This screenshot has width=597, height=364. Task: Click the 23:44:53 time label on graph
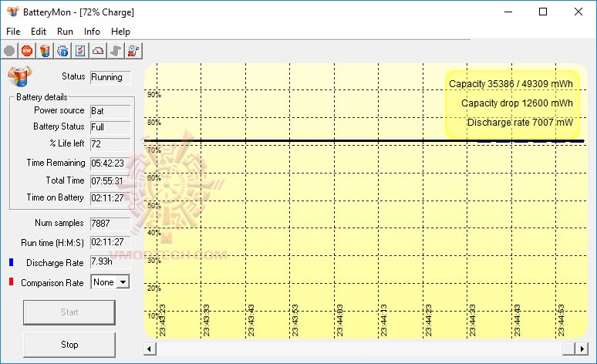561,320
